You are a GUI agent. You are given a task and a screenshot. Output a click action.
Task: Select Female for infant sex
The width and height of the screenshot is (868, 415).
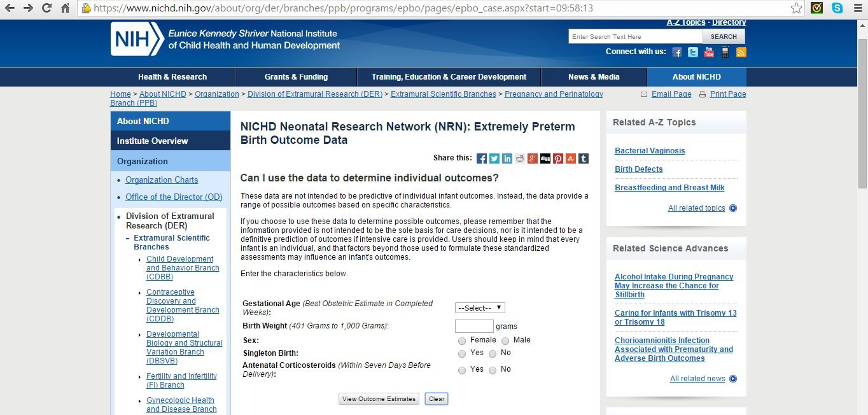(461, 341)
